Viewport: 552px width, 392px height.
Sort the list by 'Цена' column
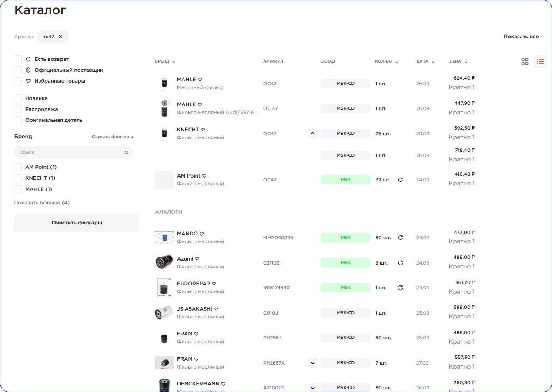[x=458, y=62]
